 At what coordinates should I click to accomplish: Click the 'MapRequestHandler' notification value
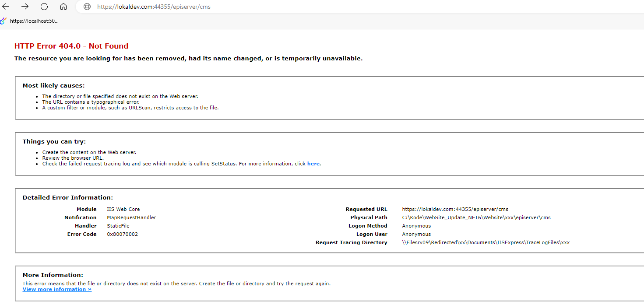point(131,217)
